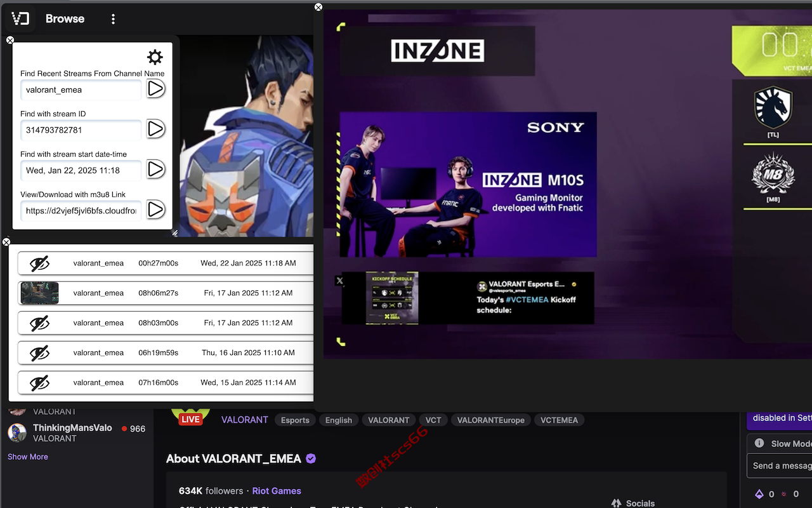
Task: Click Show More in the sidebar
Action: pyautogui.click(x=28, y=457)
